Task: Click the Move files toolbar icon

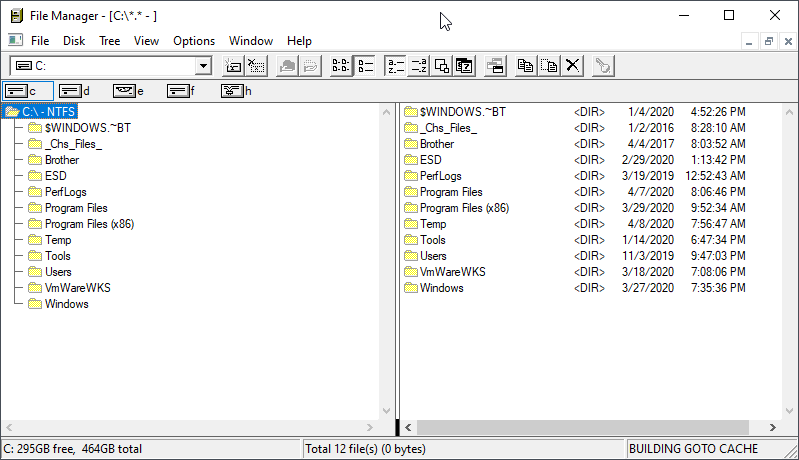Action: pos(549,66)
